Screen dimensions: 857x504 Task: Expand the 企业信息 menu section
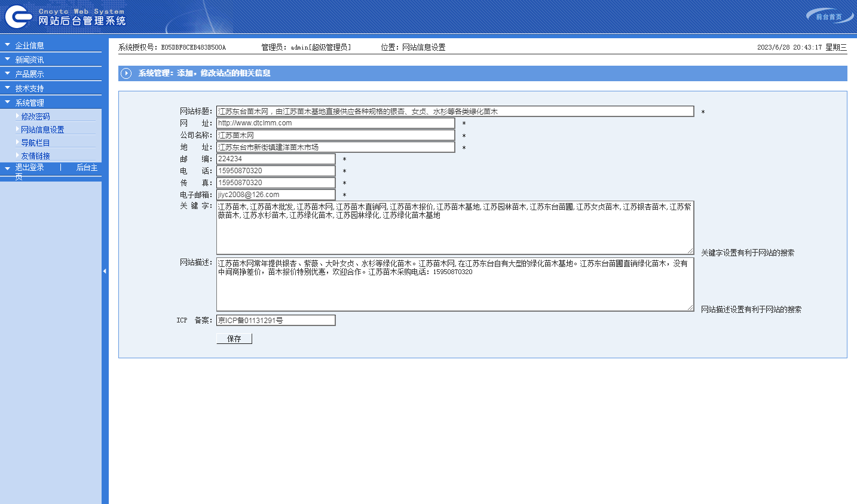click(29, 45)
